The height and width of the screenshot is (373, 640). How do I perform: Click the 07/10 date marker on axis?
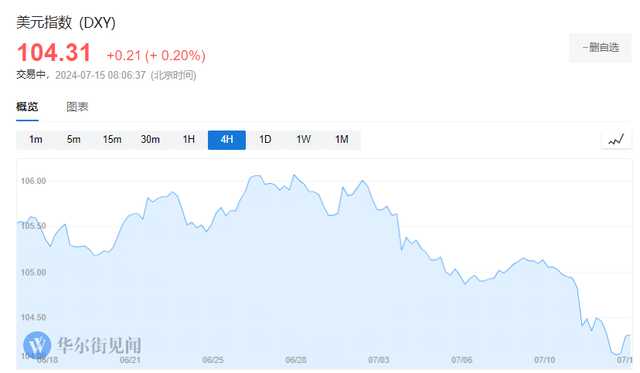click(544, 360)
